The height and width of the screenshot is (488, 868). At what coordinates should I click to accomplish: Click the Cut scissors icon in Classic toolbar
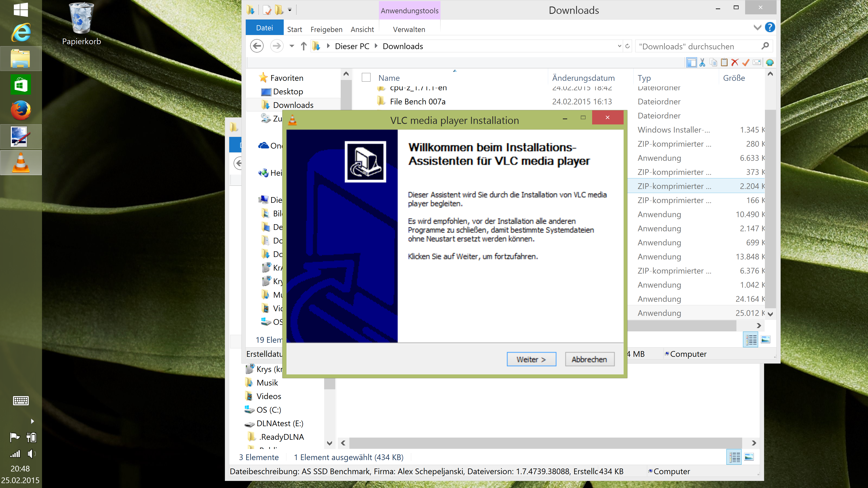coord(702,62)
